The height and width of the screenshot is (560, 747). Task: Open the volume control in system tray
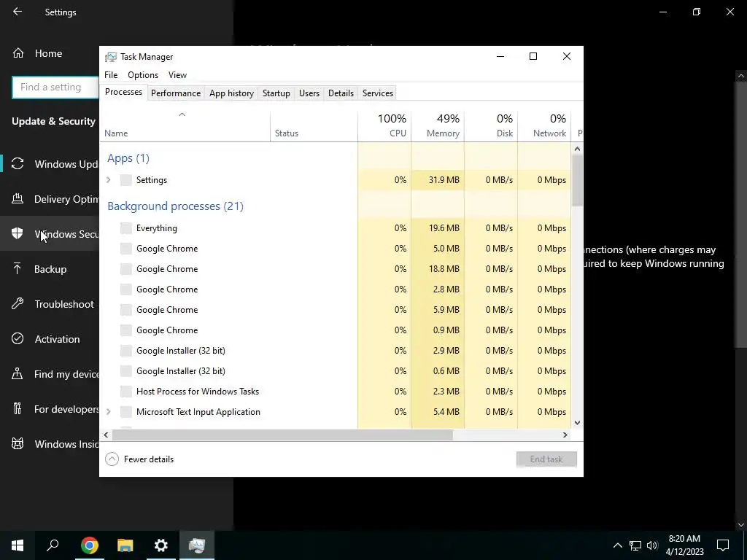click(x=652, y=545)
